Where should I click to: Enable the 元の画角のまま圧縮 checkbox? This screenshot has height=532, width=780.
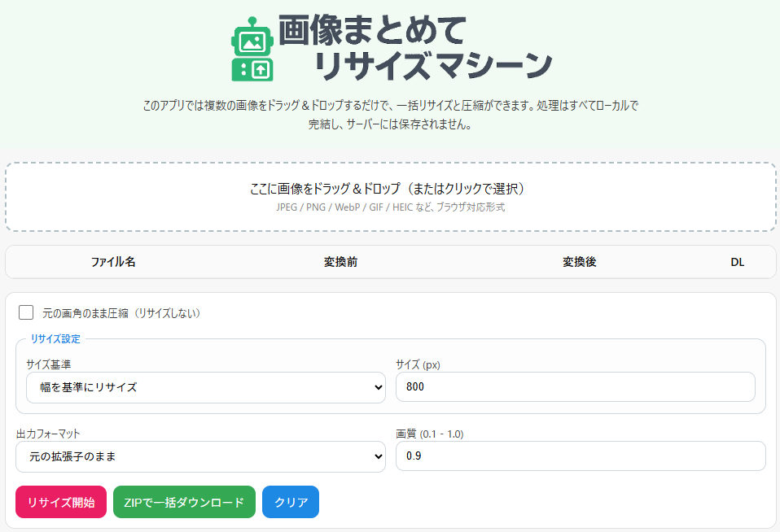click(26, 312)
